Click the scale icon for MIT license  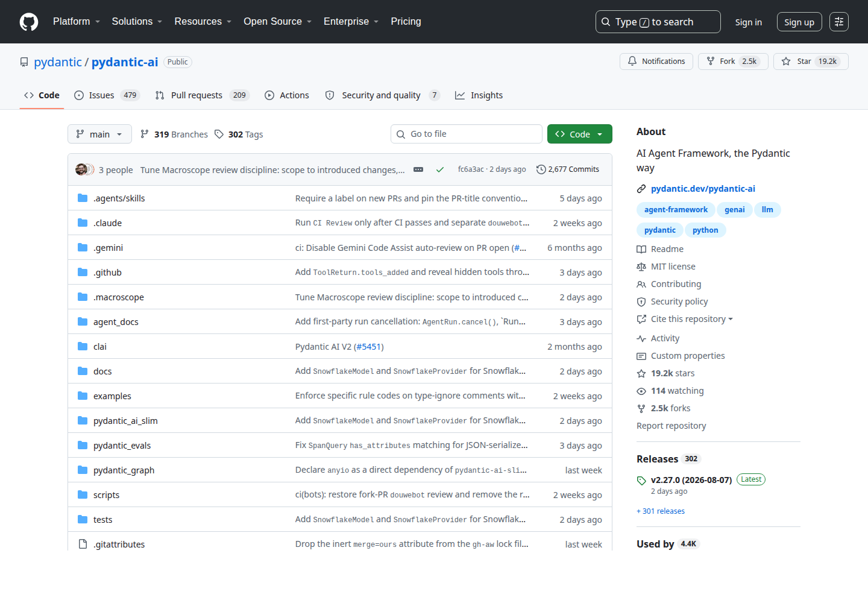click(641, 267)
